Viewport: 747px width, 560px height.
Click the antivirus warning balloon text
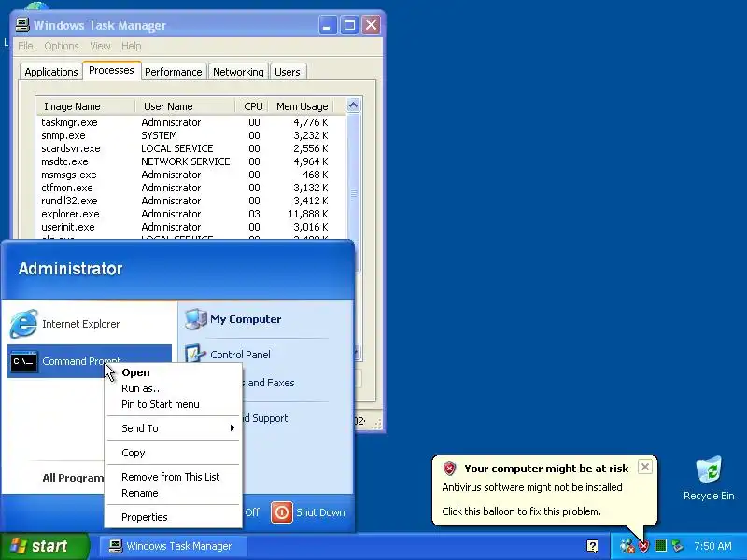532,487
